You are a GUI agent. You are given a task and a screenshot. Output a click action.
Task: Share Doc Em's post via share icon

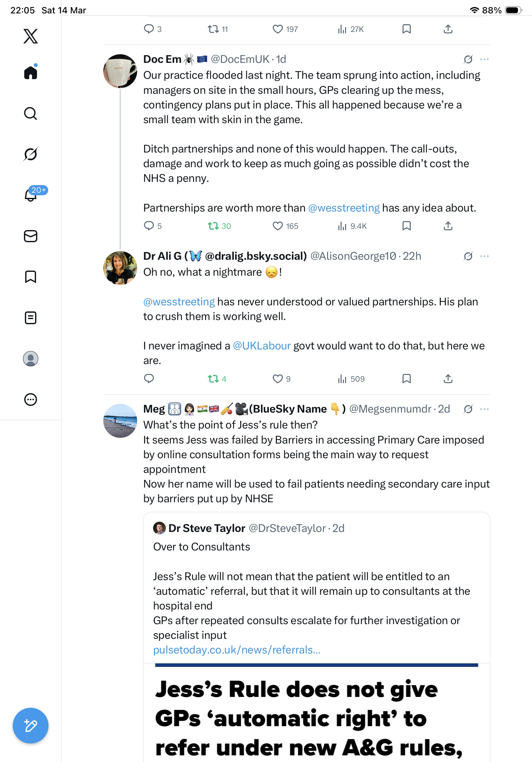(x=448, y=226)
